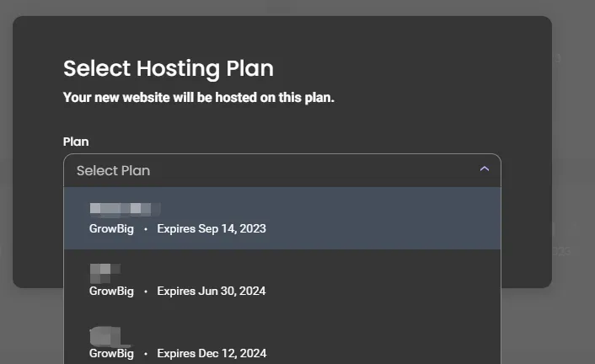Click the 'Select Plan' placeholder text
Screen dimensions: 595x364
(113, 170)
